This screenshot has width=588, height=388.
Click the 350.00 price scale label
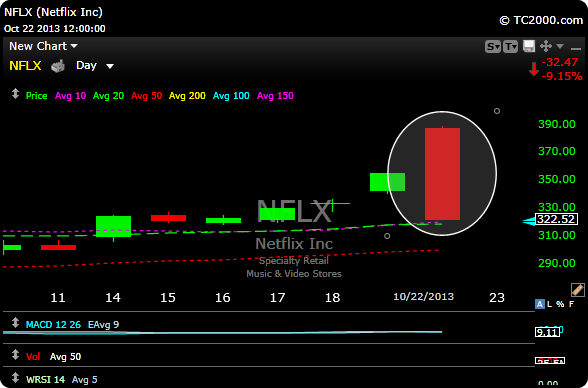(556, 179)
